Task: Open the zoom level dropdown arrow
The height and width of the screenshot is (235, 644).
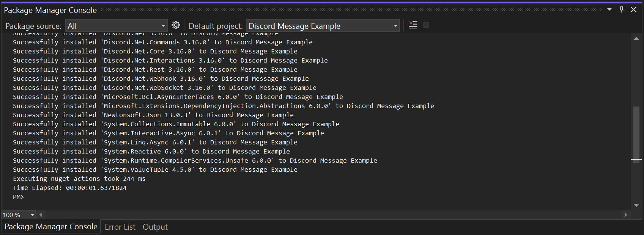Action: point(32,215)
